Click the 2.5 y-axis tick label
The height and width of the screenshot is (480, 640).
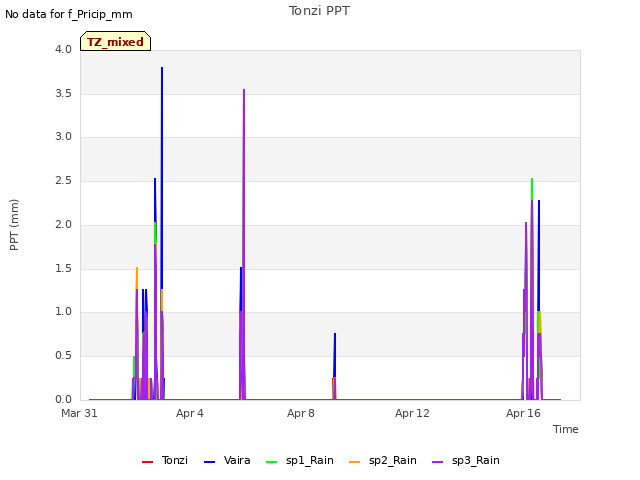tap(63, 181)
